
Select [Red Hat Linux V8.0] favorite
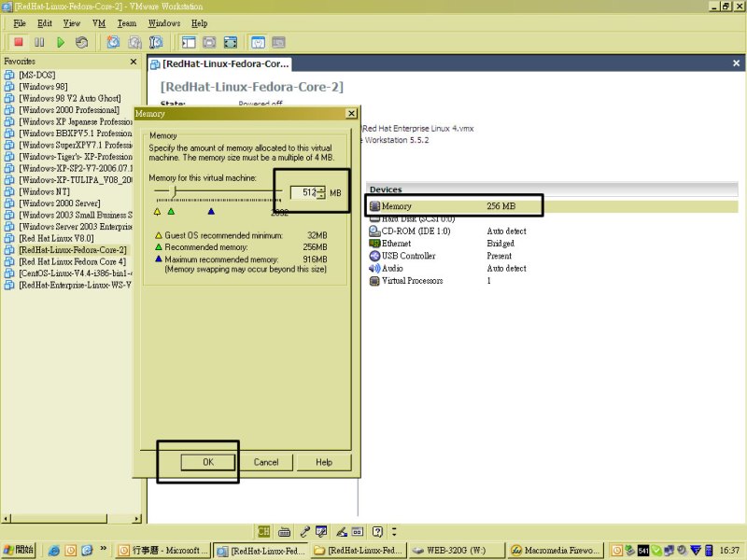(x=56, y=239)
